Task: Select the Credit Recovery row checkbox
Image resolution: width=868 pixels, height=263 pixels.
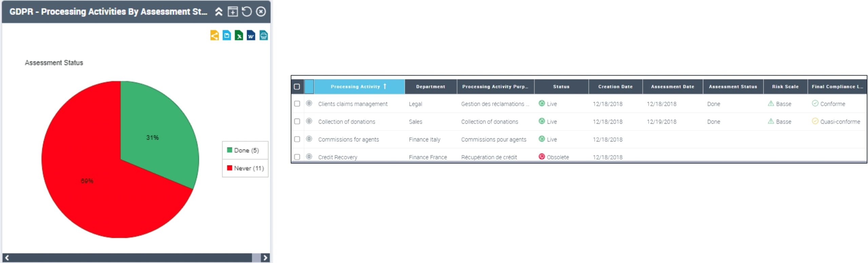Action: pyautogui.click(x=297, y=157)
